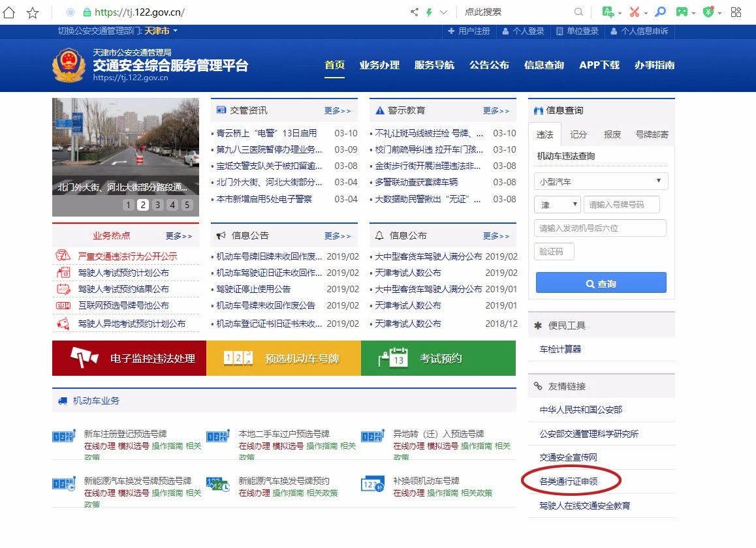Viewport: 756px width, 548px height.
Task: Open the browser apps grid icon
Action: point(736,12)
